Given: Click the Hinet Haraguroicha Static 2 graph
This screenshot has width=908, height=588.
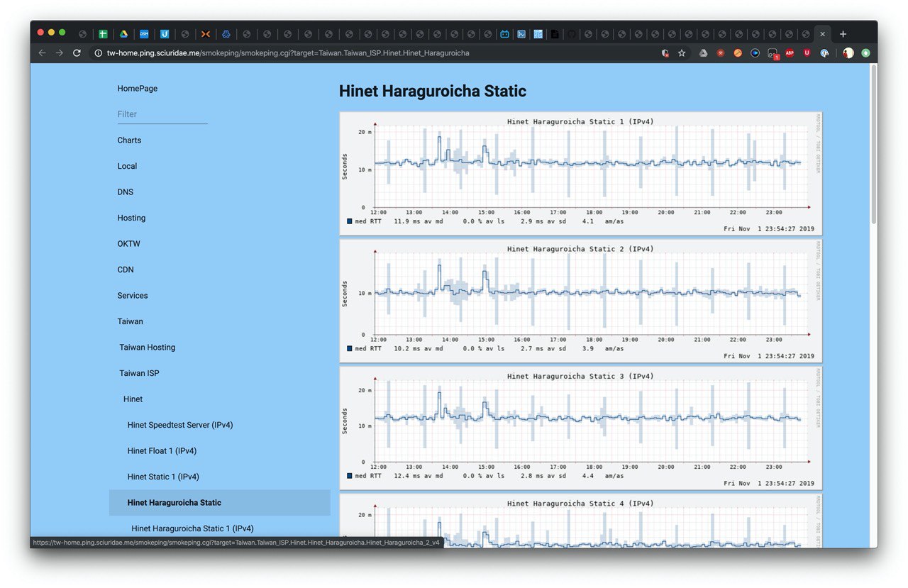Looking at the screenshot, I should click(x=581, y=301).
